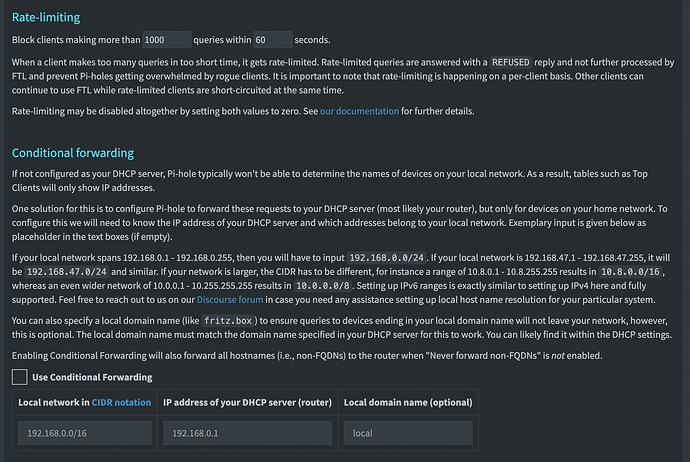Viewport: 690px width, 462px height.
Task: Click the Rate-limiting section heading
Action: (46, 17)
